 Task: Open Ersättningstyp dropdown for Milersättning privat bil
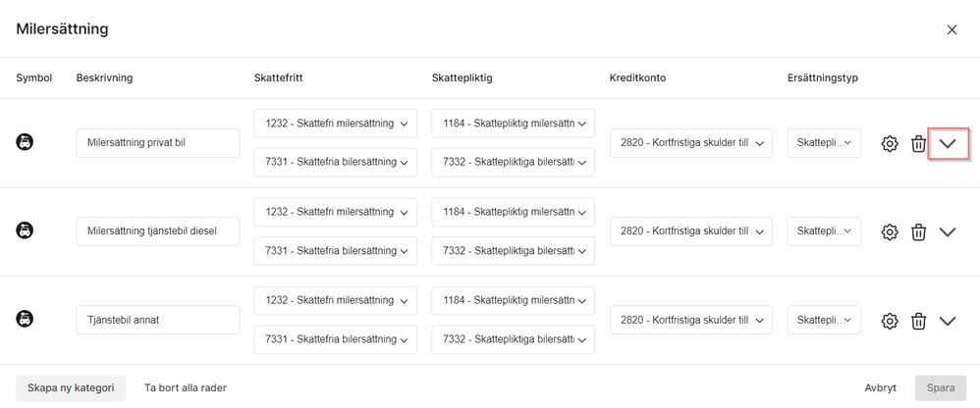coord(824,143)
